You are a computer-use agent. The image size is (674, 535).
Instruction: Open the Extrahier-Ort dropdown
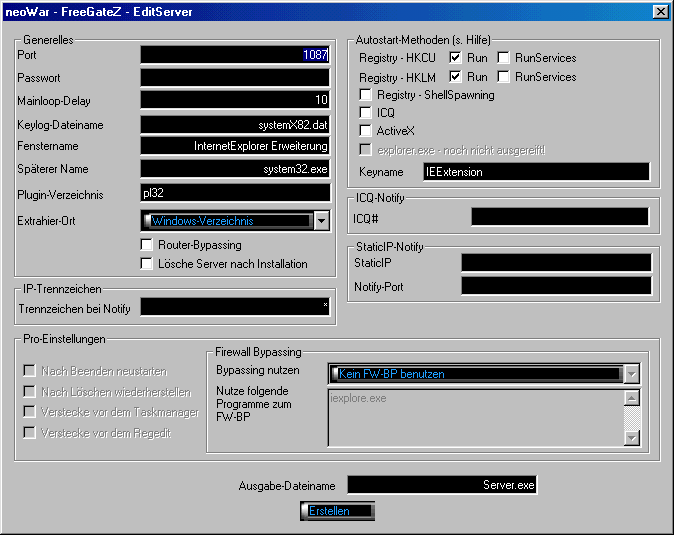click(321, 221)
